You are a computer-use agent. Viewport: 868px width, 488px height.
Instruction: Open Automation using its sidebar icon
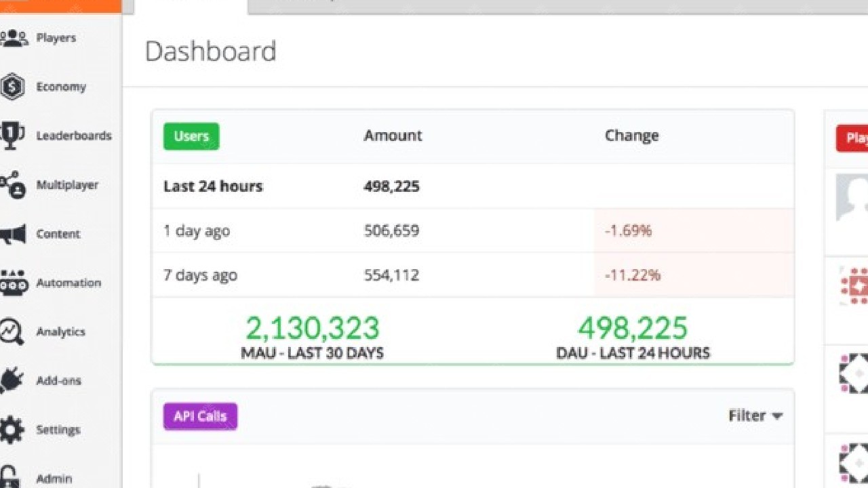pos(13,283)
